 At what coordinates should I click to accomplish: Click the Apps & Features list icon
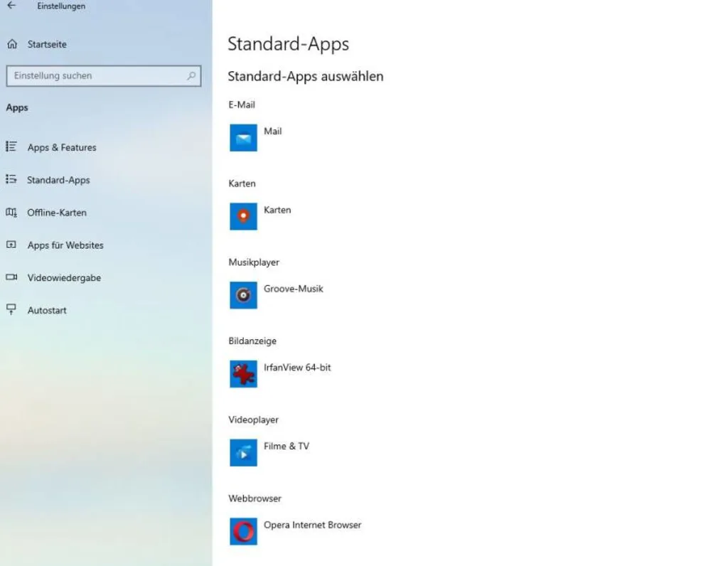11,146
